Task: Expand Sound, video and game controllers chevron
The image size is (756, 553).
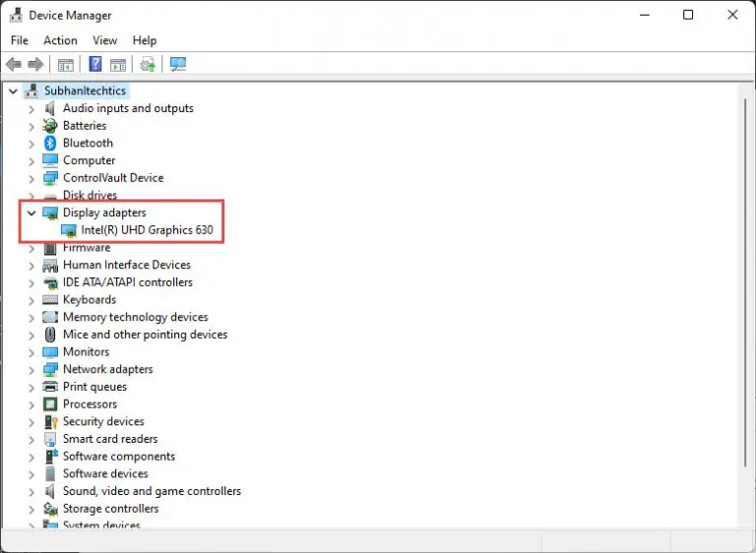Action: 31,492
